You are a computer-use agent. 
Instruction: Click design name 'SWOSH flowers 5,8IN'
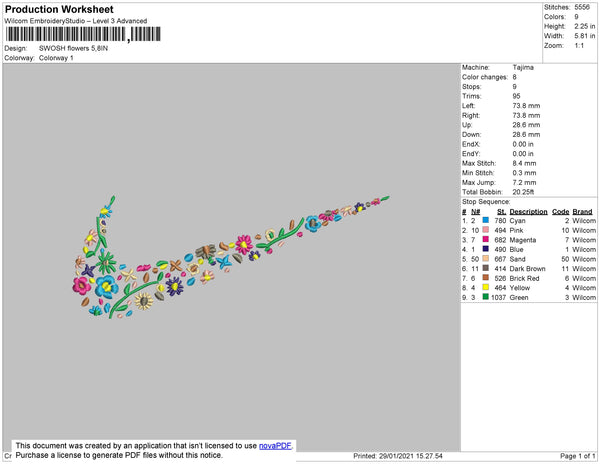click(73, 48)
